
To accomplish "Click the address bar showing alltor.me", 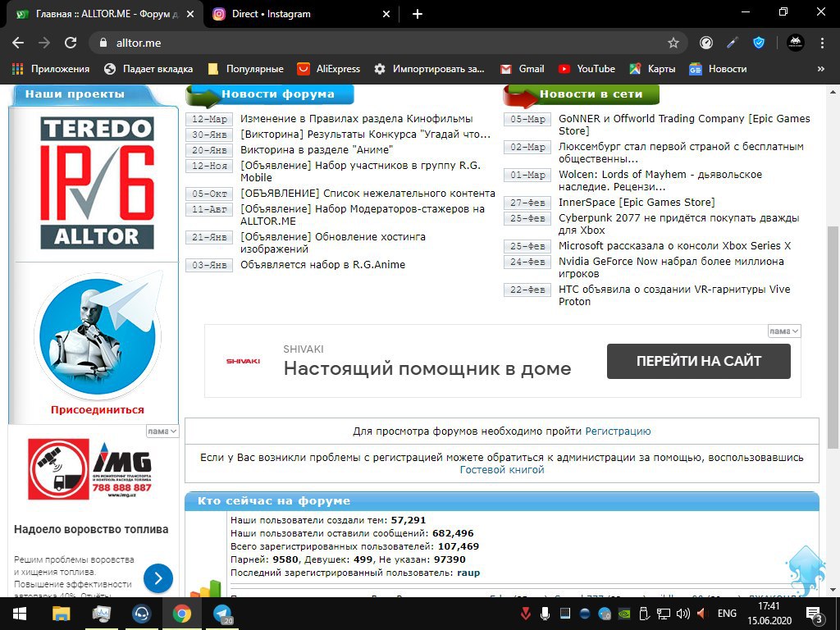I will (388, 43).
